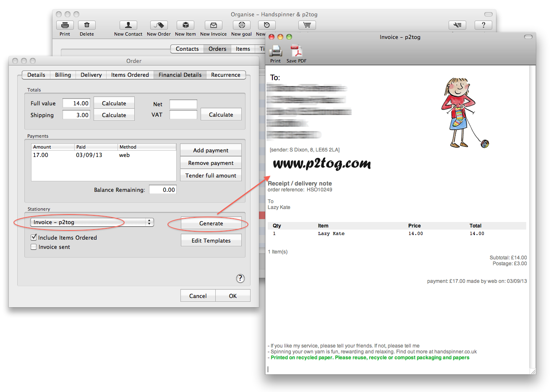Switch to the Billing tab
This screenshot has height=392, width=551.
click(63, 75)
